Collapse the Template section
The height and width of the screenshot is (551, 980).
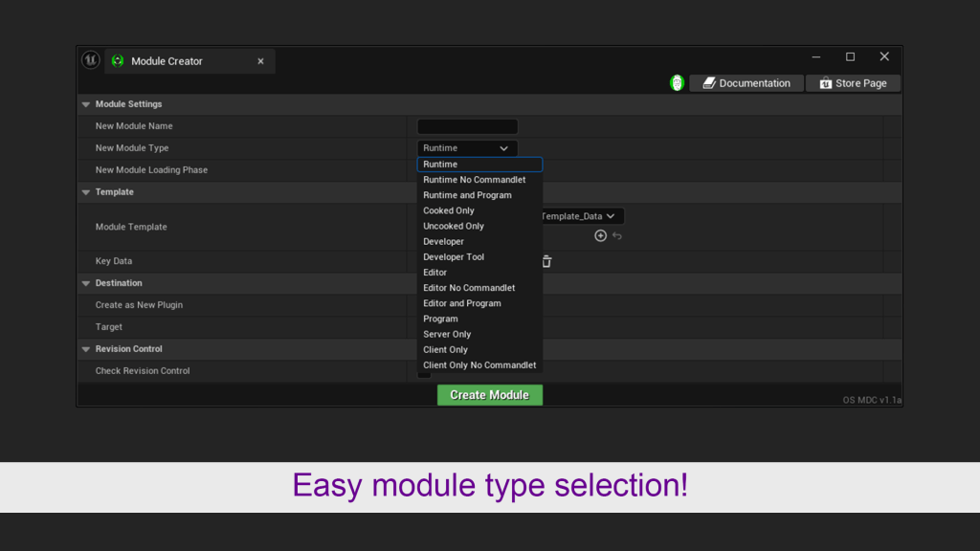[x=86, y=192]
